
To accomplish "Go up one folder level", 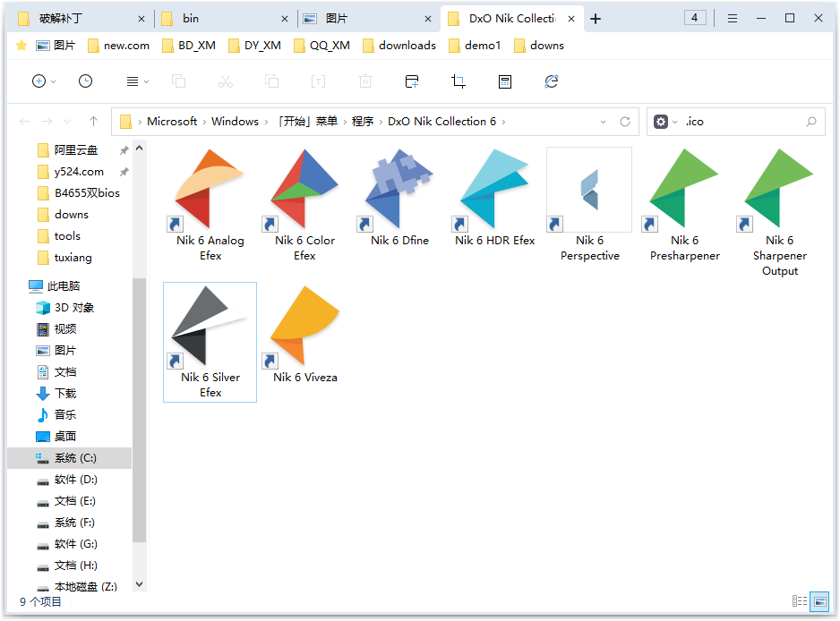I will point(94,122).
